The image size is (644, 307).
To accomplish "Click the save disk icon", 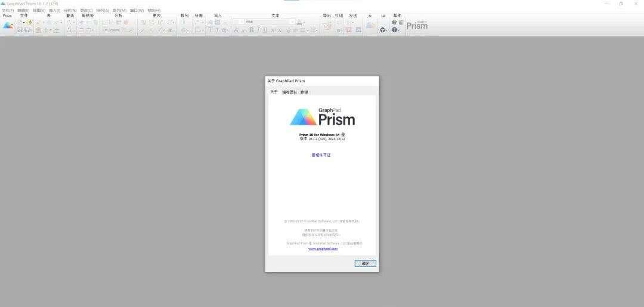I will pyautogui.click(x=20, y=30).
